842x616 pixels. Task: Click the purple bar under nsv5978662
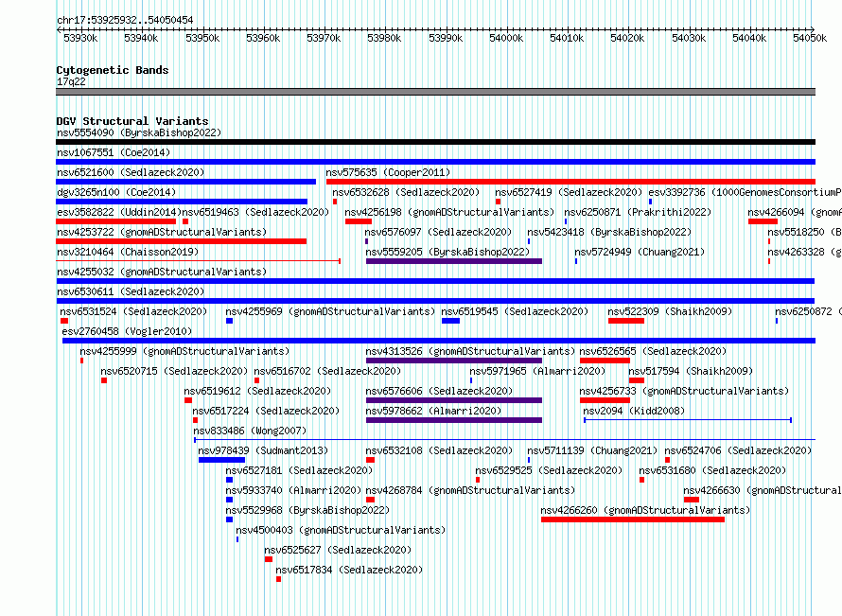pyautogui.click(x=454, y=420)
